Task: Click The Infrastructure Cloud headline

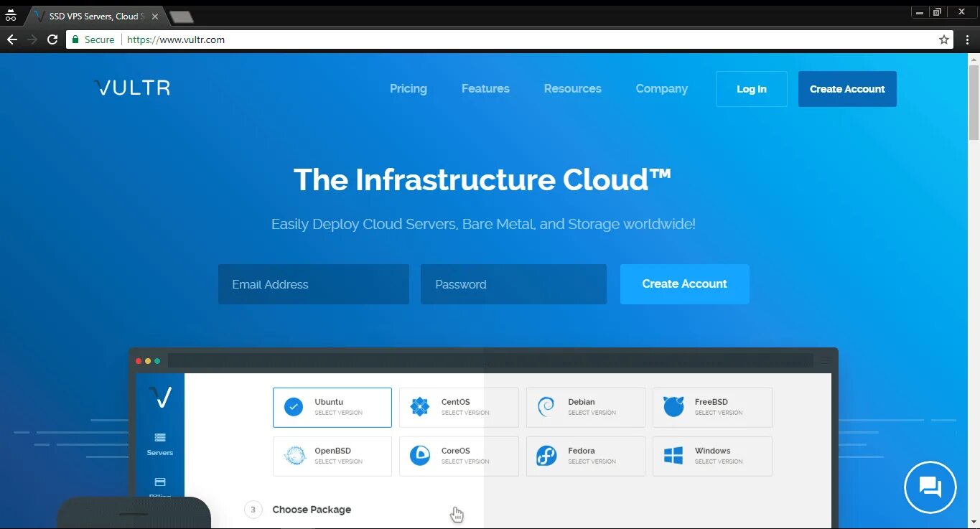Action: tap(482, 179)
